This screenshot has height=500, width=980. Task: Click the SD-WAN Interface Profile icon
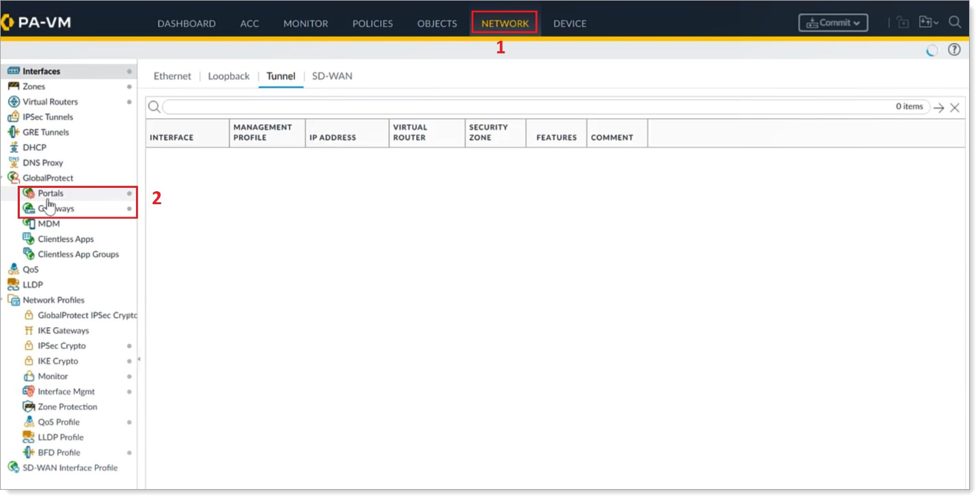point(13,468)
